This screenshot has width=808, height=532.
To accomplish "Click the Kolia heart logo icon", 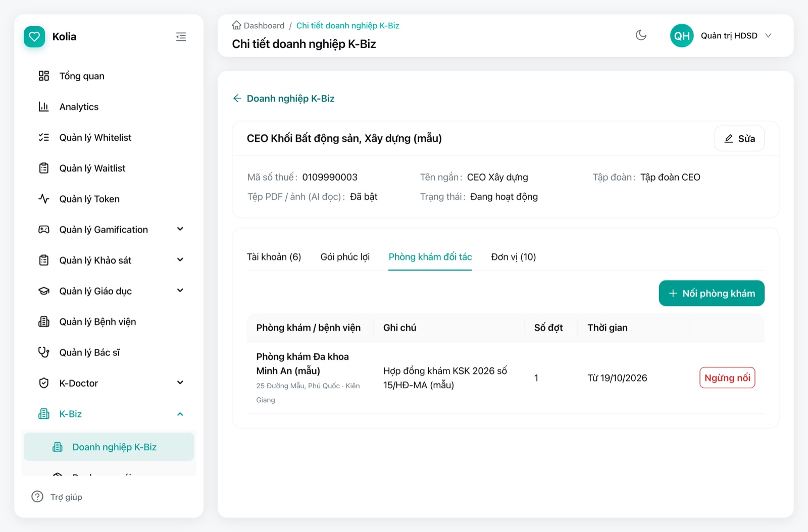I will [x=34, y=37].
